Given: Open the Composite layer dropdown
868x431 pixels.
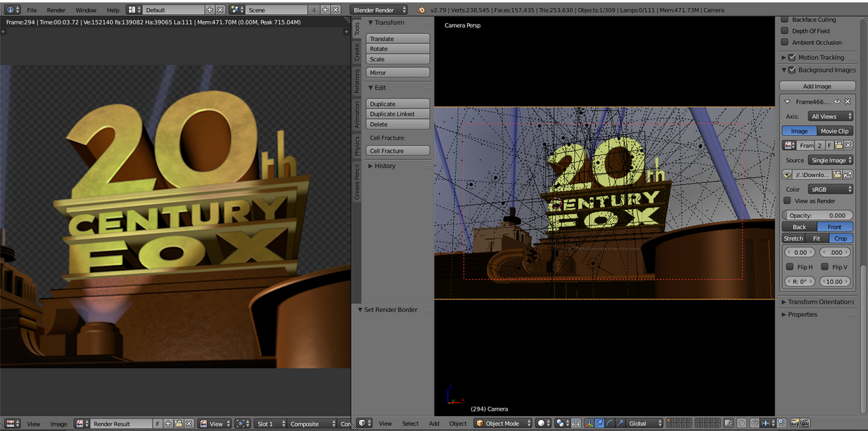Looking at the screenshot, I should click(x=312, y=424).
